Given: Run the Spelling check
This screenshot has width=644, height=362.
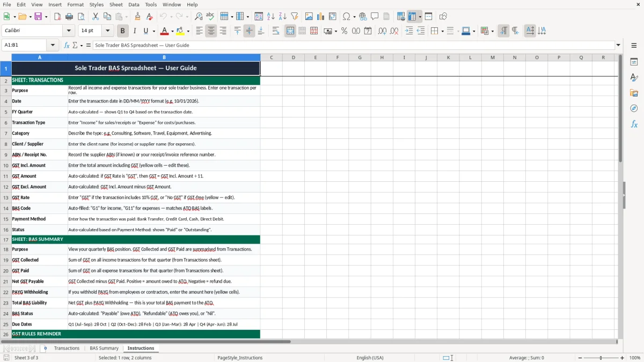Looking at the screenshot, I should 210,17.
